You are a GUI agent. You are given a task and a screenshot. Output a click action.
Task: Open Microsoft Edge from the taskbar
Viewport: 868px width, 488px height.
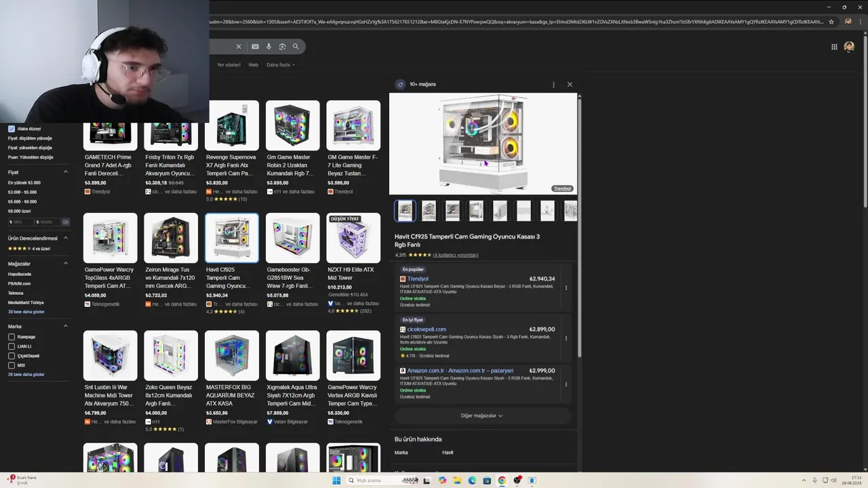click(x=472, y=481)
